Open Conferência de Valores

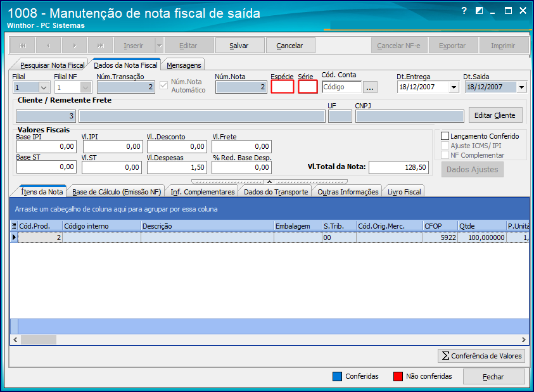pos(481,355)
